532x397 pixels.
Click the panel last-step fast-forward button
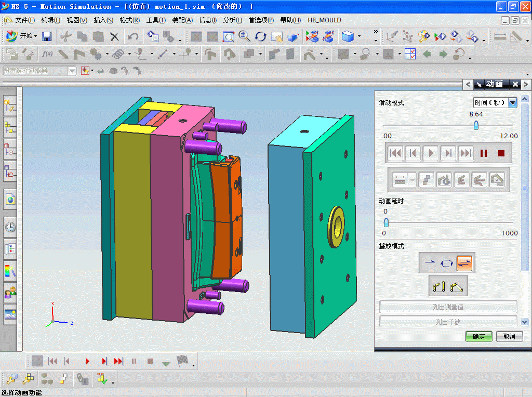click(x=466, y=153)
